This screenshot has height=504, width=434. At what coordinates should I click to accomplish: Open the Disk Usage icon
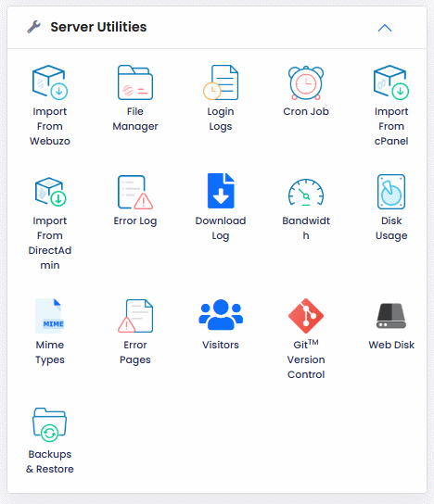click(x=391, y=192)
